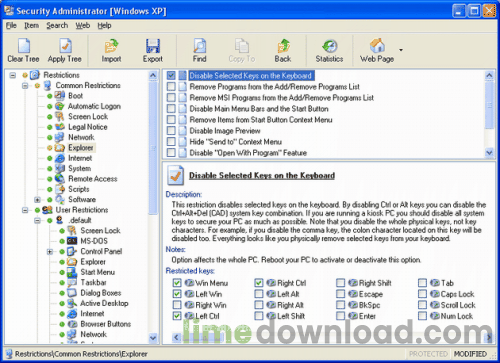
Task: Select the Network item under Common Restrictions
Action: pyautogui.click(x=81, y=137)
